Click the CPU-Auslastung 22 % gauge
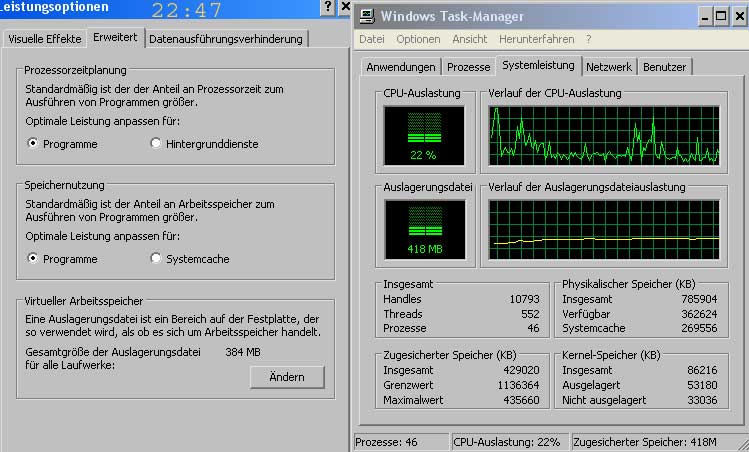Image resolution: width=749 pixels, height=452 pixels. [424, 136]
